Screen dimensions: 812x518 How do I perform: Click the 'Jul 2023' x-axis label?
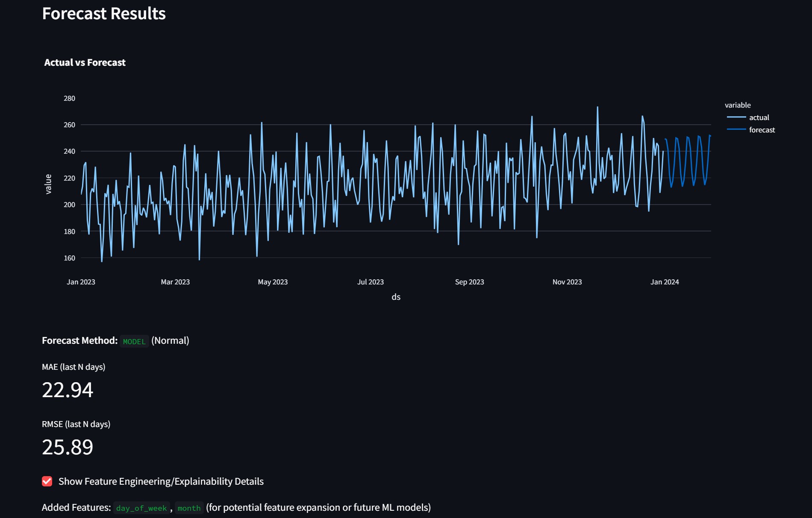(x=371, y=282)
